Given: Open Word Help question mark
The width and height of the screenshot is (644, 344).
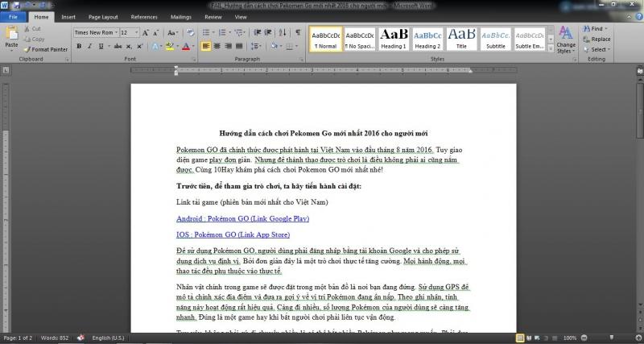Looking at the screenshot, I should pyautogui.click(x=640, y=17).
